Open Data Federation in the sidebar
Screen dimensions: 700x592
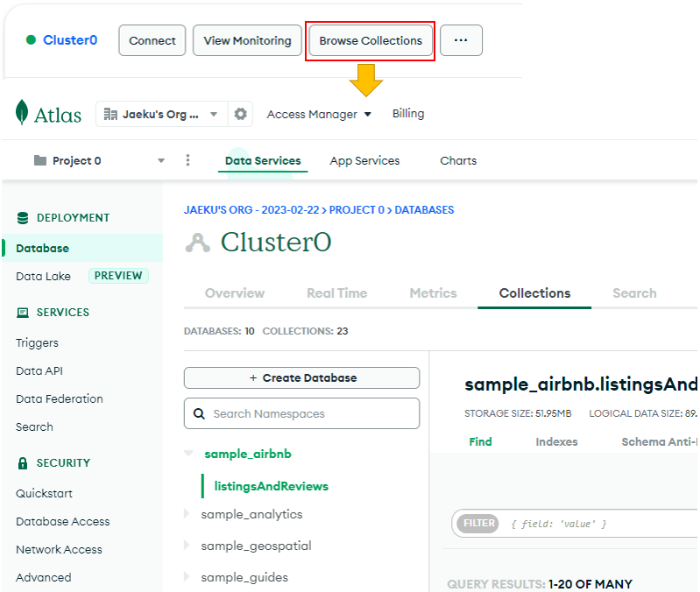click(60, 398)
